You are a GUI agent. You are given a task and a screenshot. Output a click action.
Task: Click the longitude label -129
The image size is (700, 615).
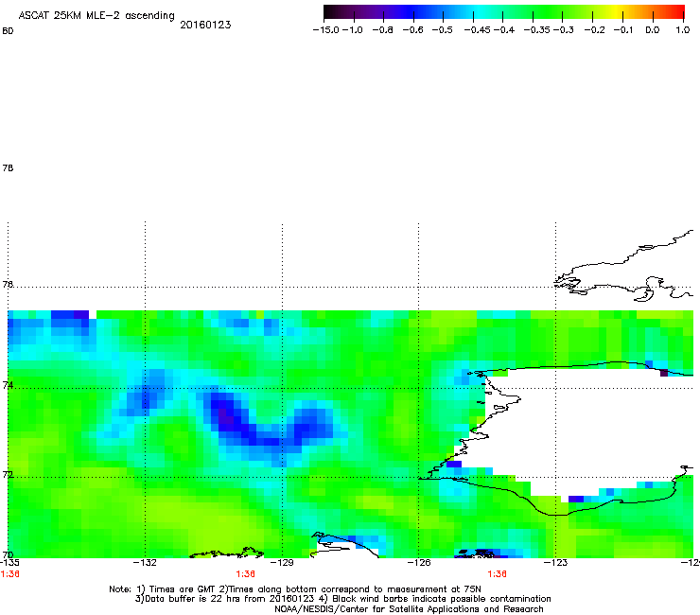click(282, 563)
